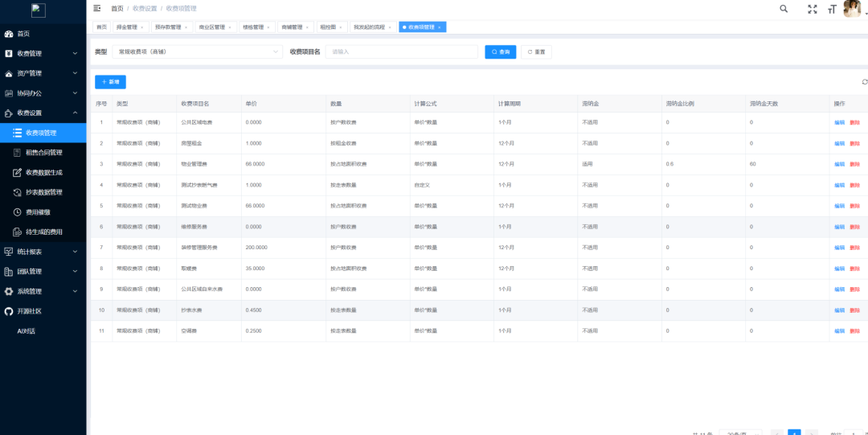This screenshot has height=435, width=868.
Task: Focus the 收费项目名 input field
Action: (401, 51)
